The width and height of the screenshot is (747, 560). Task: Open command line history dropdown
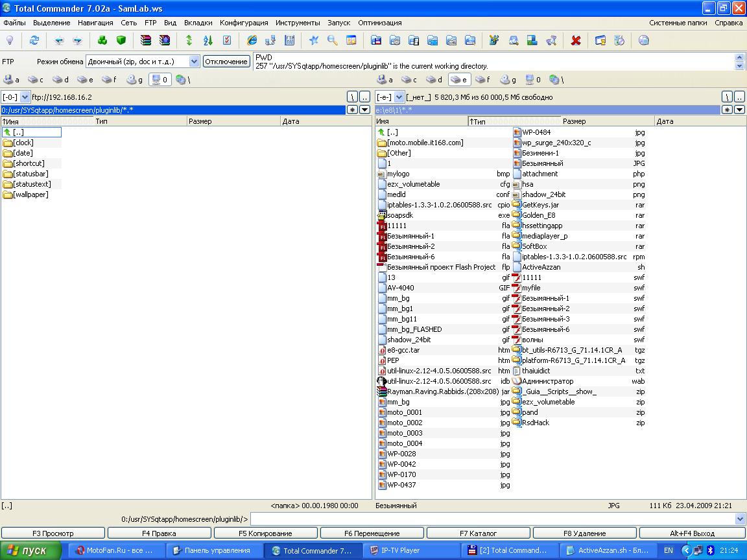(x=740, y=519)
